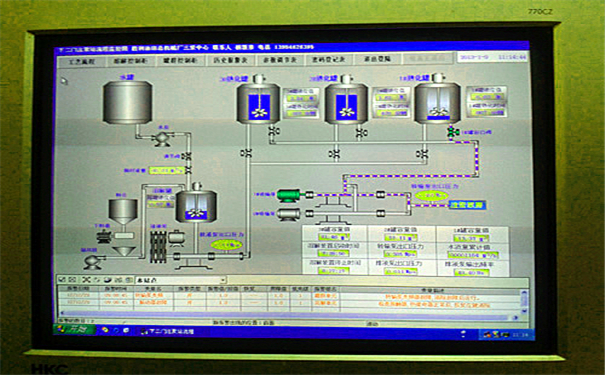Image resolution: width=605 pixels, height=375 pixels.
Task: Click the blue button at the transfer pipeline end
Action: pos(467,205)
